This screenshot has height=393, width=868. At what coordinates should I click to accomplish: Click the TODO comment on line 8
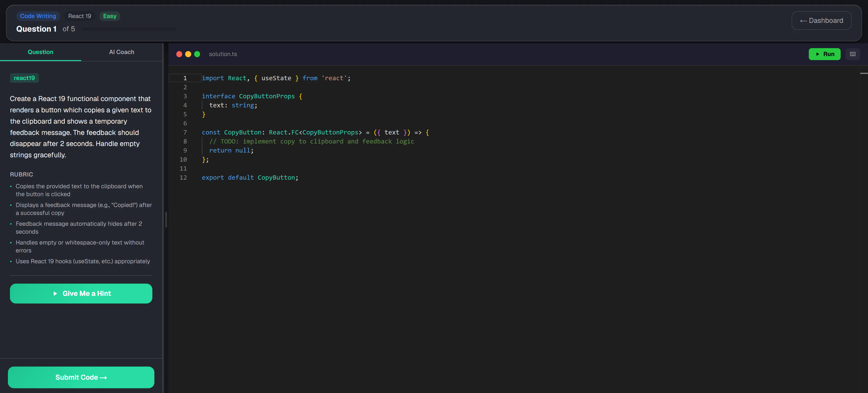[x=312, y=141]
